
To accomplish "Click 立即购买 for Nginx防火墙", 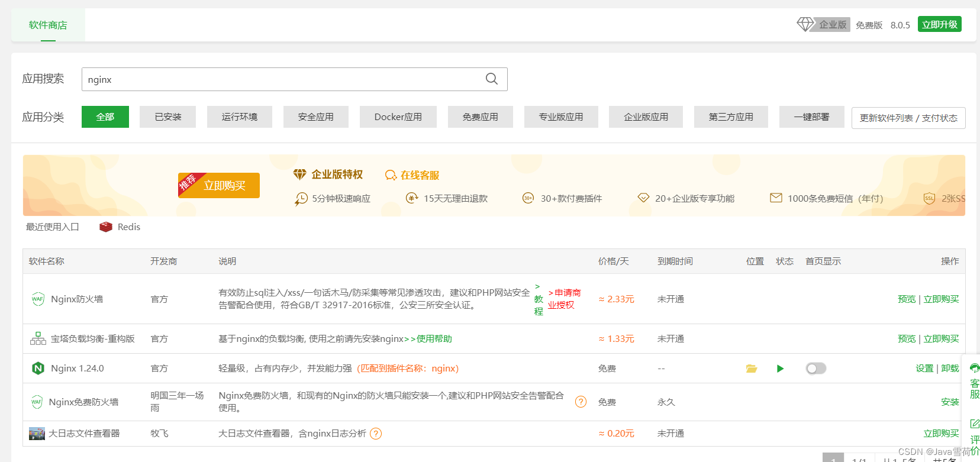I will coord(942,299).
